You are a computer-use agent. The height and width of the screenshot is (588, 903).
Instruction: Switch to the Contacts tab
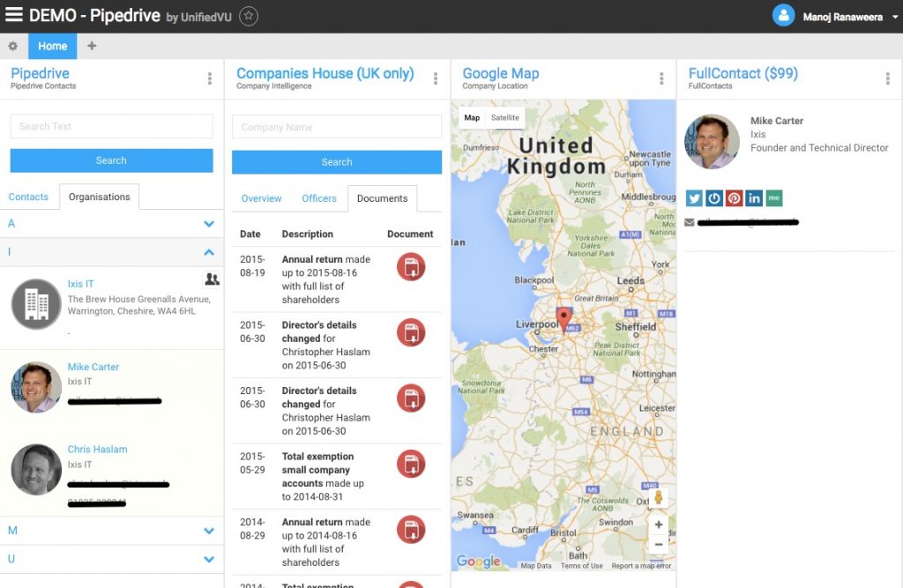(28, 197)
